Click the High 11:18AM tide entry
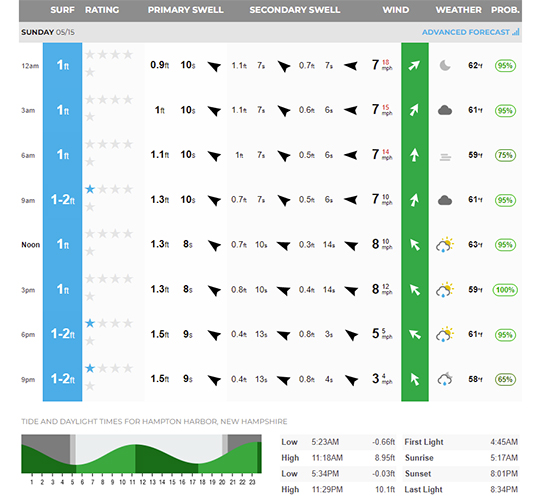Viewport: 533px width, 499px height. coord(338,458)
